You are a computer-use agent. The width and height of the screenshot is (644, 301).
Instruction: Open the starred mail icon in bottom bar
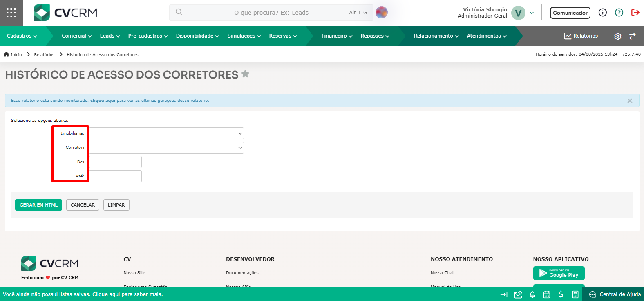(518, 294)
